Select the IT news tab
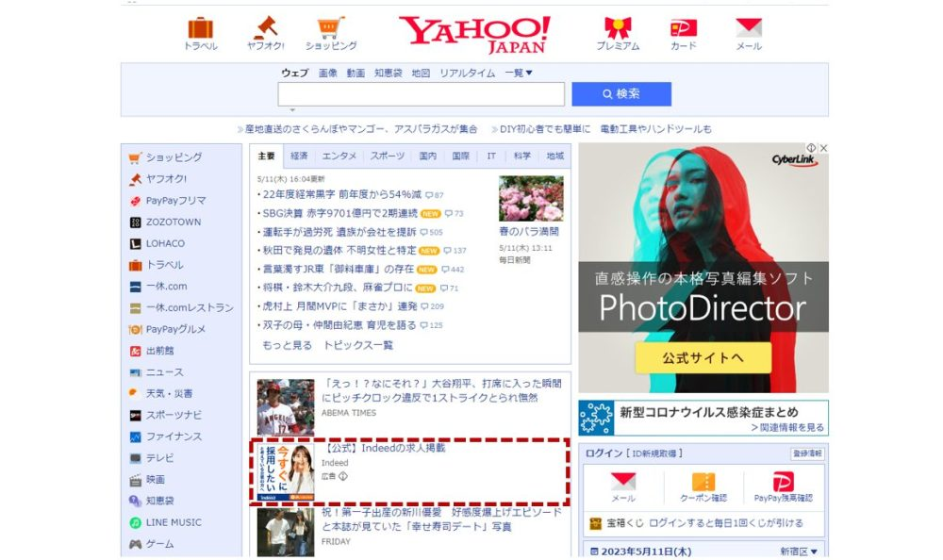943x560 pixels. click(x=491, y=156)
